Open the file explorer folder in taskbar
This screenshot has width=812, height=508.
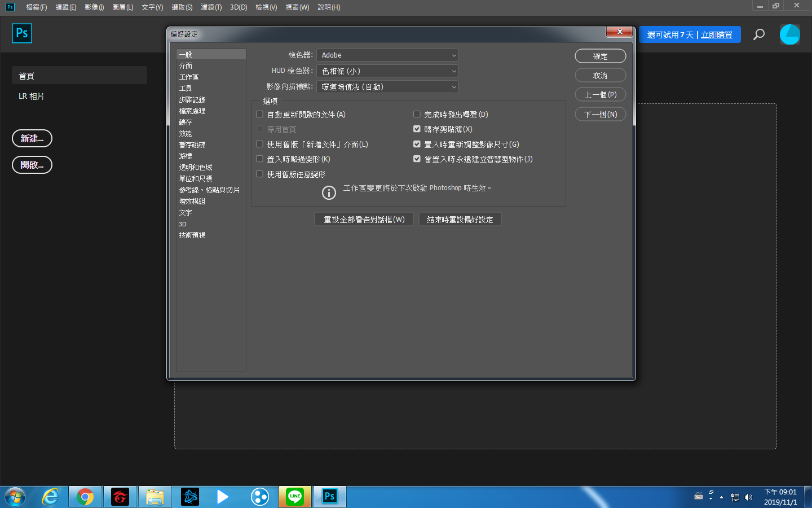coord(155,497)
